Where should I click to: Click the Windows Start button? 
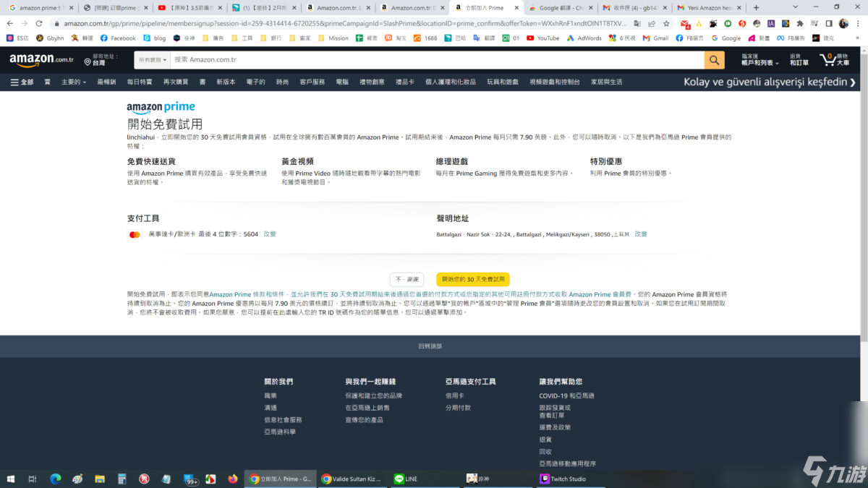[x=11, y=479]
